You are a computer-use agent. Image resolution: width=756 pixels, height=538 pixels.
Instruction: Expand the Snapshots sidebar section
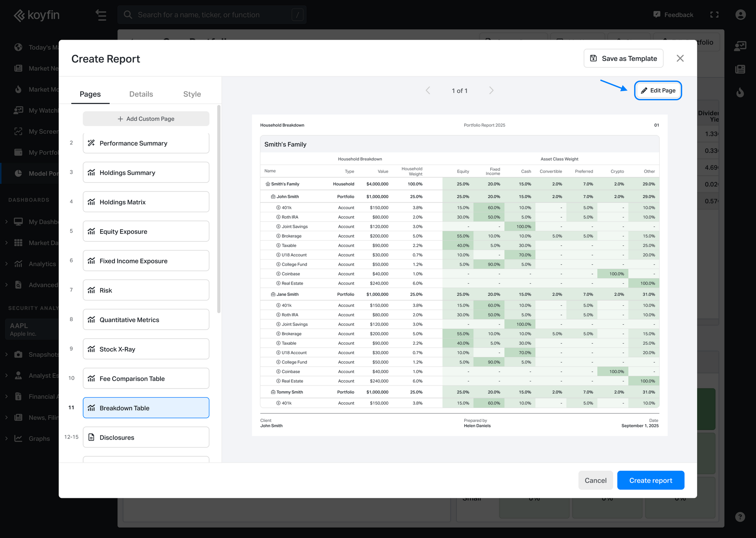pyautogui.click(x=6, y=355)
